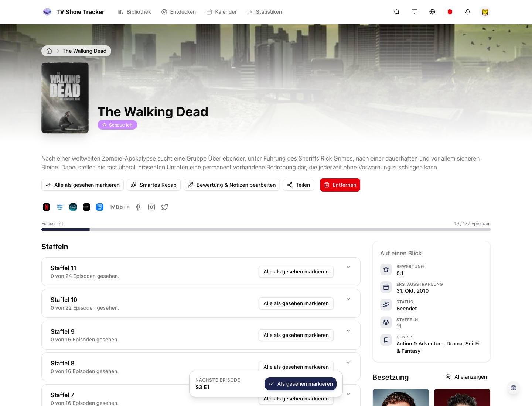Open the Netflix streaming provider icon
The height and width of the screenshot is (406, 532).
[x=47, y=207]
